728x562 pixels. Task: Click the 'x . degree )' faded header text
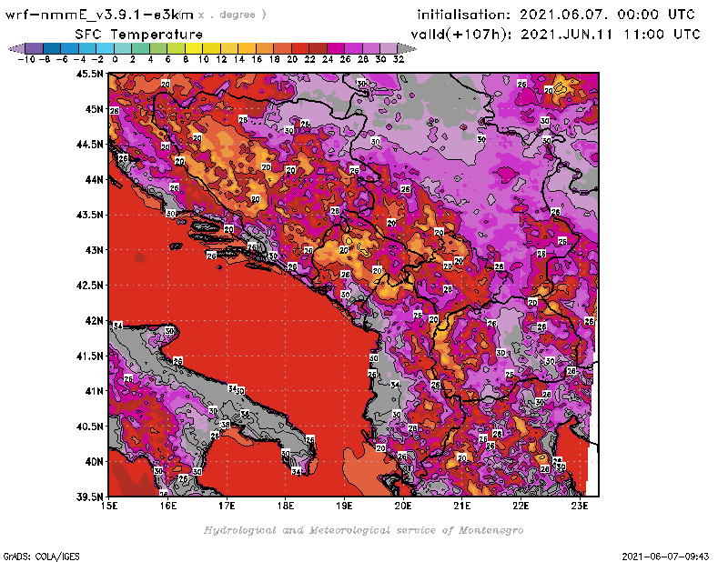(x=232, y=15)
